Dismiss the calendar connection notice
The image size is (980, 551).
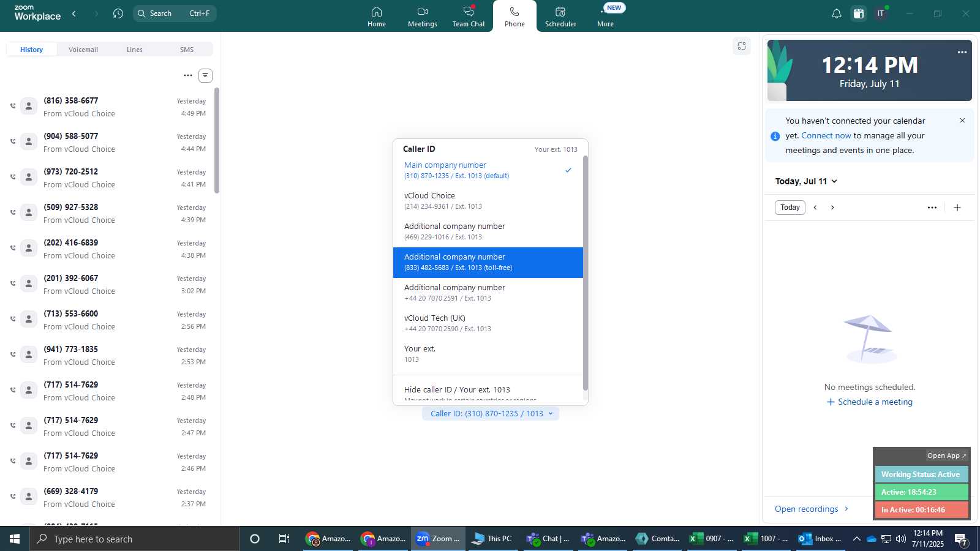(x=962, y=121)
